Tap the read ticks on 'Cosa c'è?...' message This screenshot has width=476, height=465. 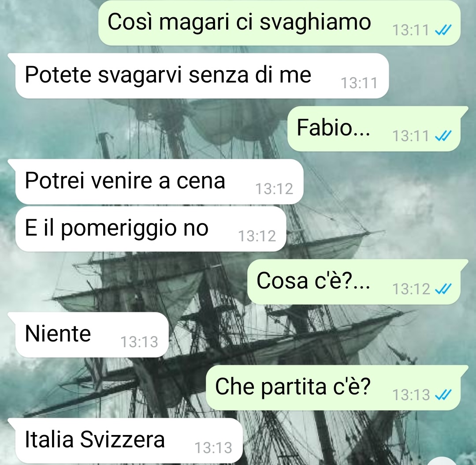(x=443, y=289)
